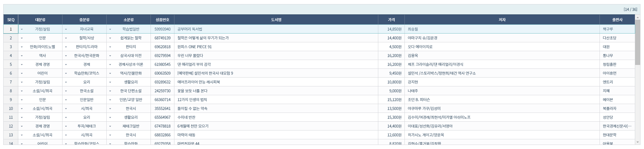Open the 소분류 dropdown arrow for 판타지 in row 3
This screenshot has width=644, height=149.
110,47
